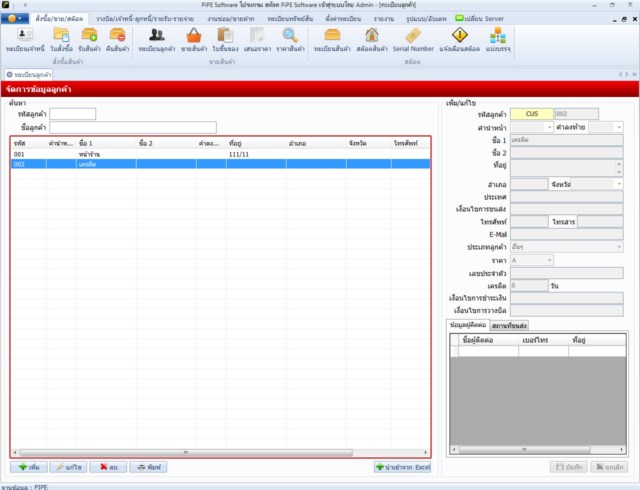Viewport: 640px width, 490px height.
Task: Open ใบสั่งซื้อ purchase order icon
Action: click(62, 40)
